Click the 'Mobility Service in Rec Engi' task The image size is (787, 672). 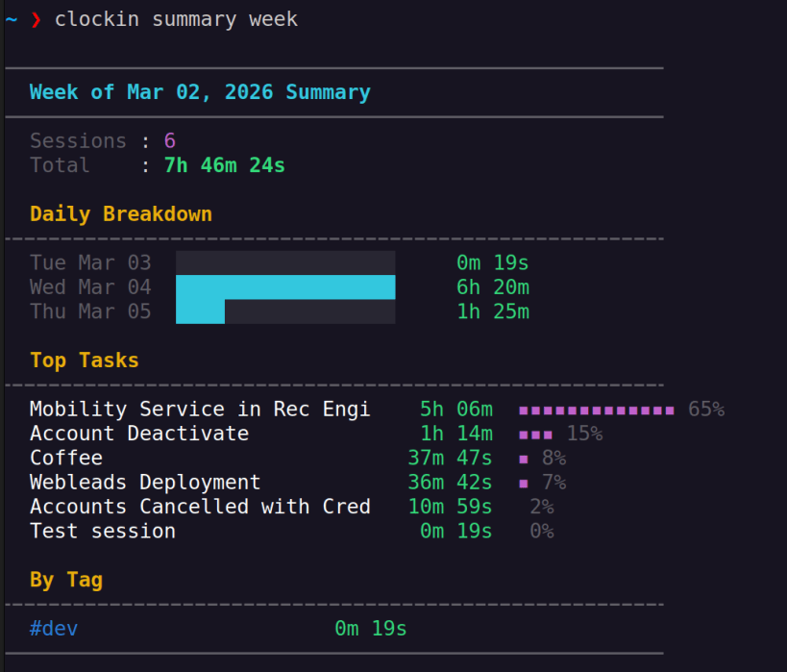tap(200, 410)
